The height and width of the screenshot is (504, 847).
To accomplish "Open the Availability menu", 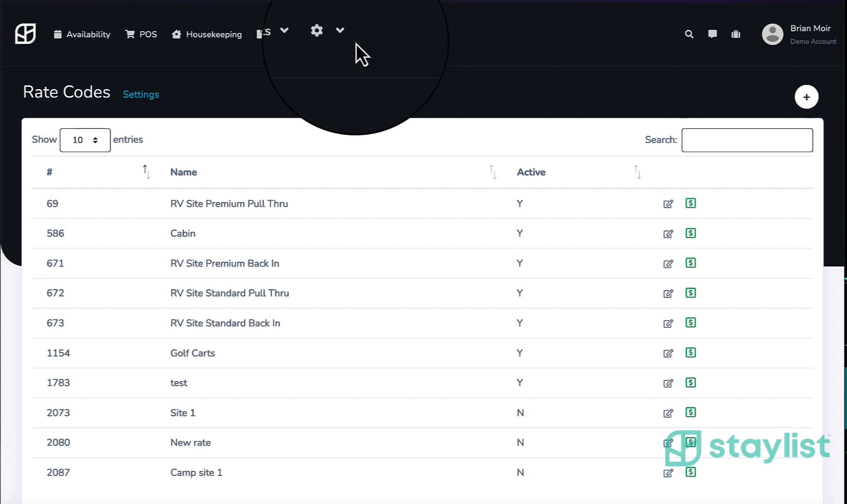I will [82, 34].
